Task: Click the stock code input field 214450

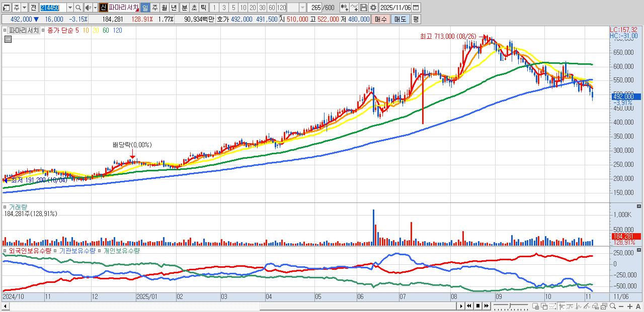Action: point(53,8)
